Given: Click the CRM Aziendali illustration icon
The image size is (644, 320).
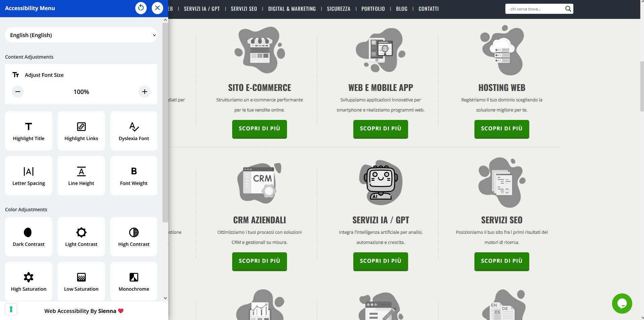Looking at the screenshot, I should 259,183.
